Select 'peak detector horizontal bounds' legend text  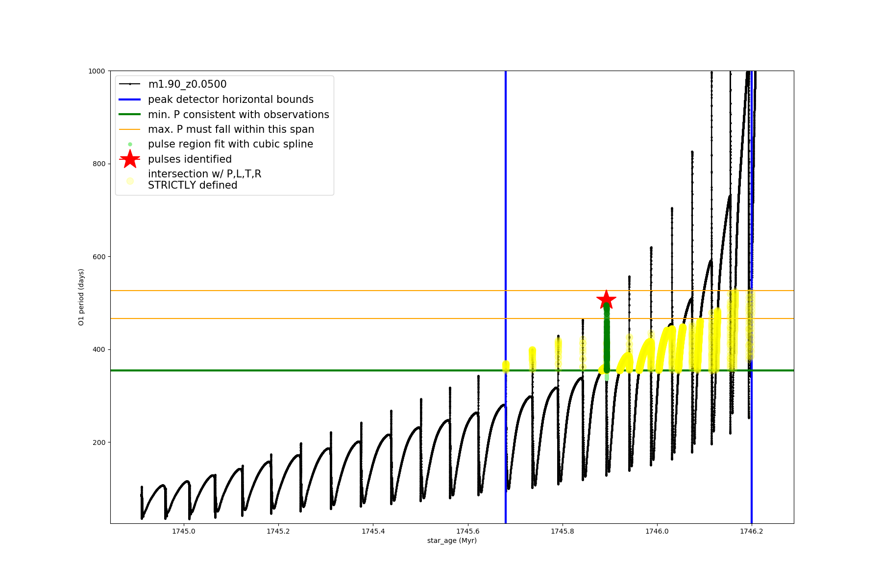click(x=231, y=99)
